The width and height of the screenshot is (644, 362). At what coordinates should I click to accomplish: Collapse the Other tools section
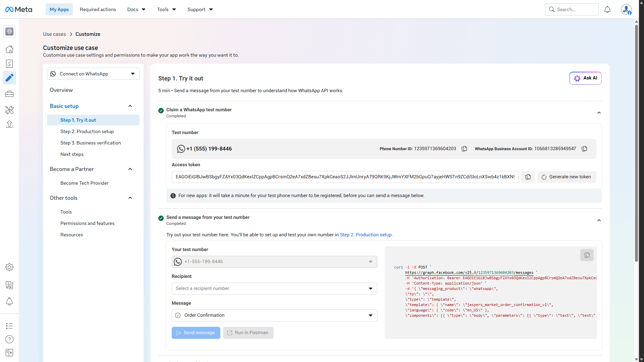[130, 198]
